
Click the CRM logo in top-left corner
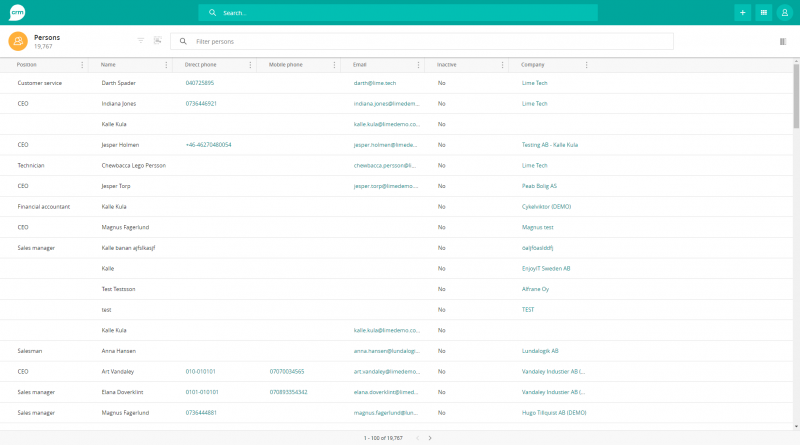pyautogui.click(x=17, y=12)
